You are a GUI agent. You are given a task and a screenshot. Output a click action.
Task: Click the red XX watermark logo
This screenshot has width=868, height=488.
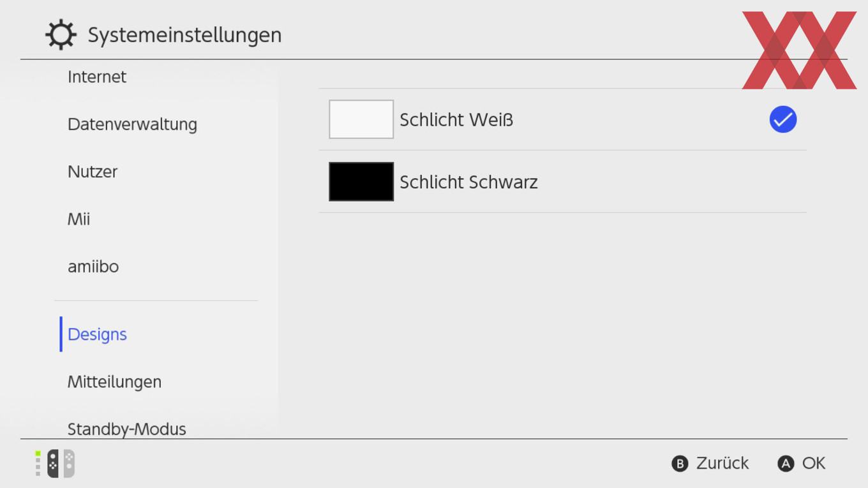[x=799, y=50]
